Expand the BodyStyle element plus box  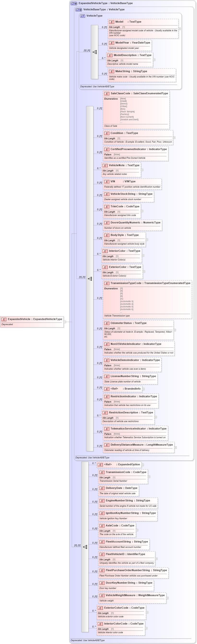click(147, 240)
